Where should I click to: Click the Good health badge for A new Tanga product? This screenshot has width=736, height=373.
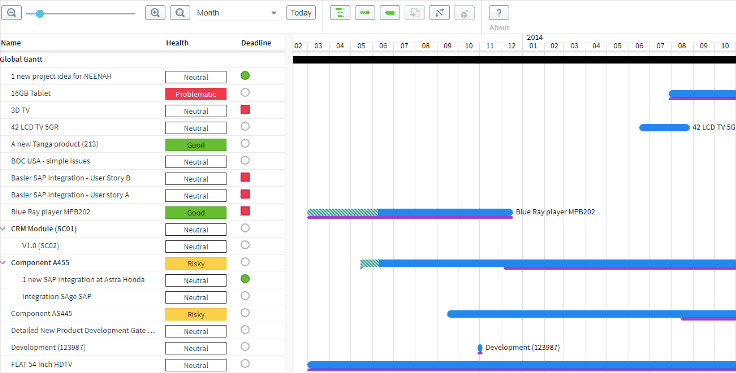[x=196, y=145]
